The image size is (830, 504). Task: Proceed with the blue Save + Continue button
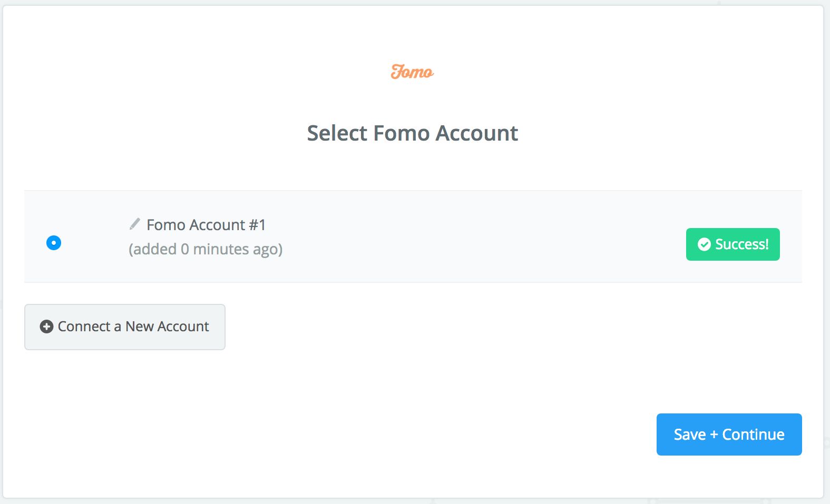pyautogui.click(x=729, y=434)
